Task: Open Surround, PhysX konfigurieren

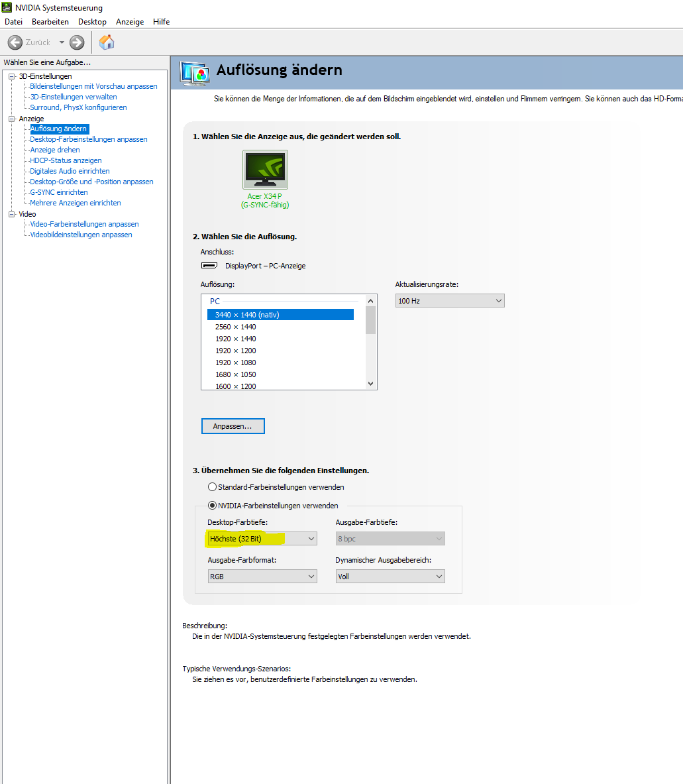Action: pyautogui.click(x=78, y=107)
